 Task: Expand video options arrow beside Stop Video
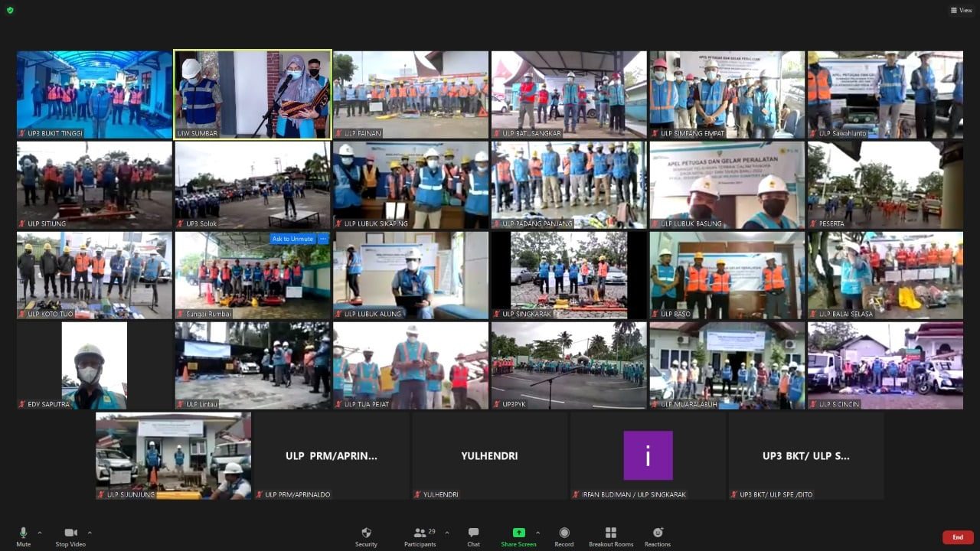(x=90, y=533)
